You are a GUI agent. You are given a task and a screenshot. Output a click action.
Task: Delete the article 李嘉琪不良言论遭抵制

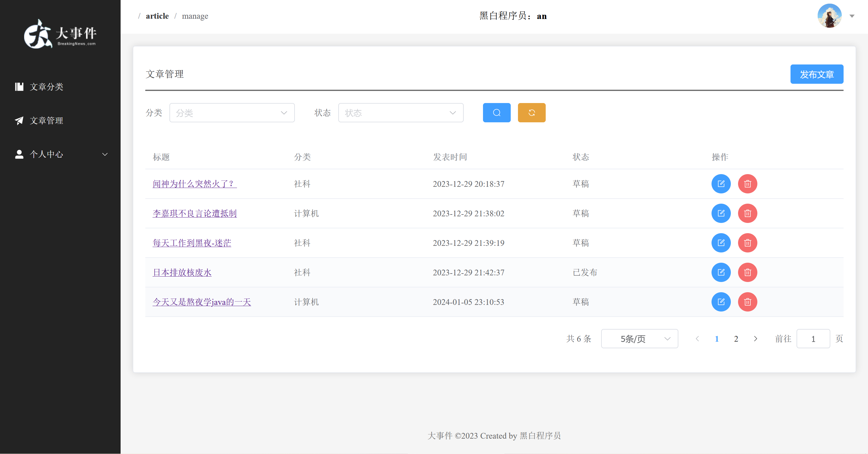click(747, 213)
